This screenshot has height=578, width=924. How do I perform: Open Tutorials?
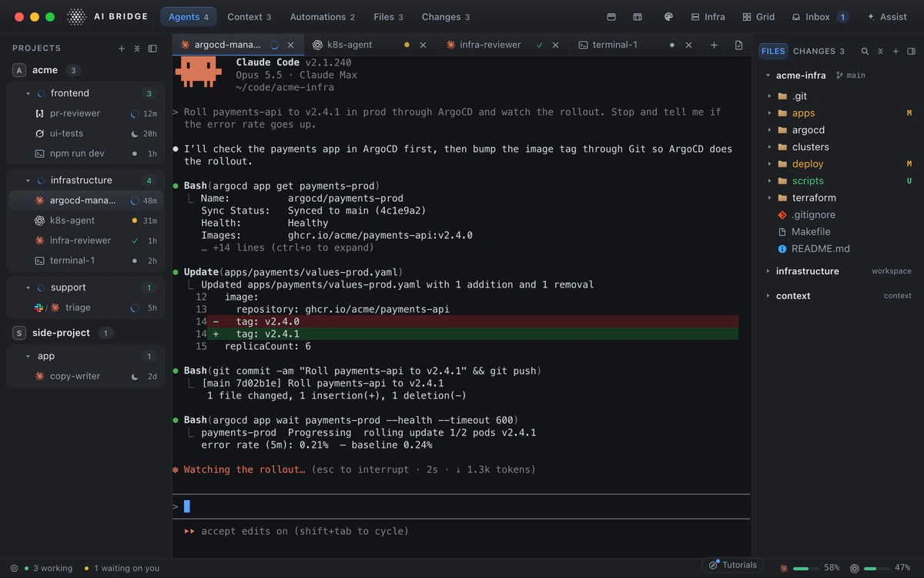pyautogui.click(x=732, y=565)
